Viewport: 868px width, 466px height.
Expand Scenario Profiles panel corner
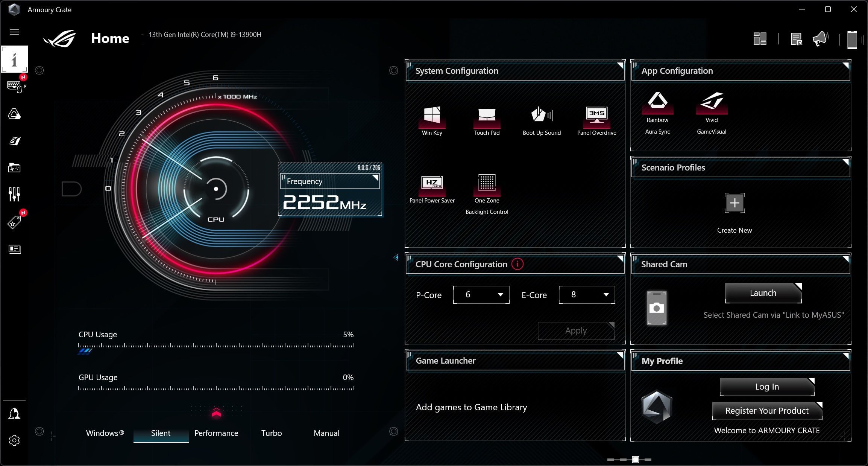(x=845, y=162)
